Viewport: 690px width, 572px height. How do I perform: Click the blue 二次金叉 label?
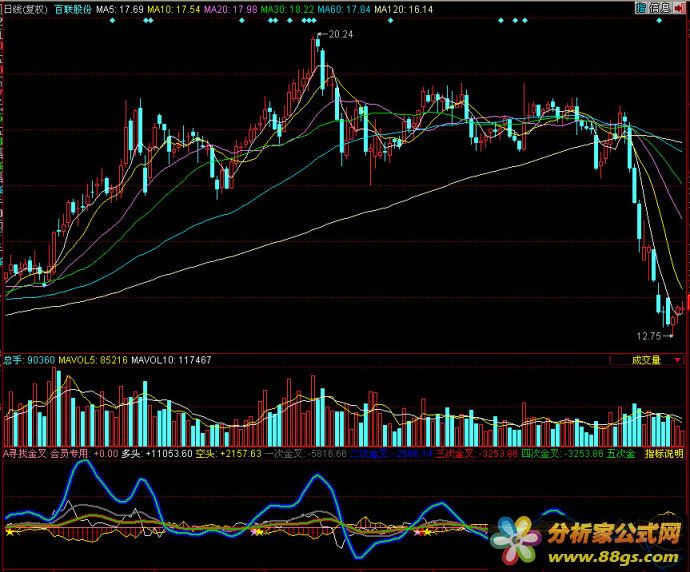(x=369, y=453)
